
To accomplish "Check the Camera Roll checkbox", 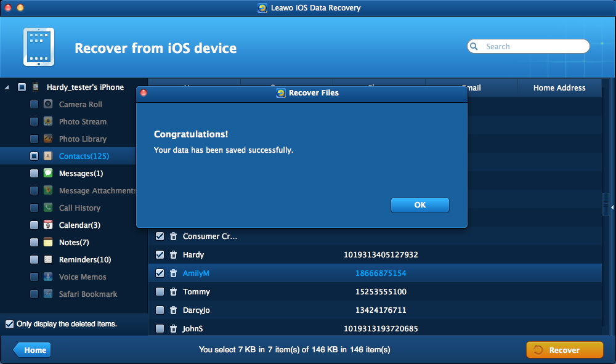I will pyautogui.click(x=34, y=105).
